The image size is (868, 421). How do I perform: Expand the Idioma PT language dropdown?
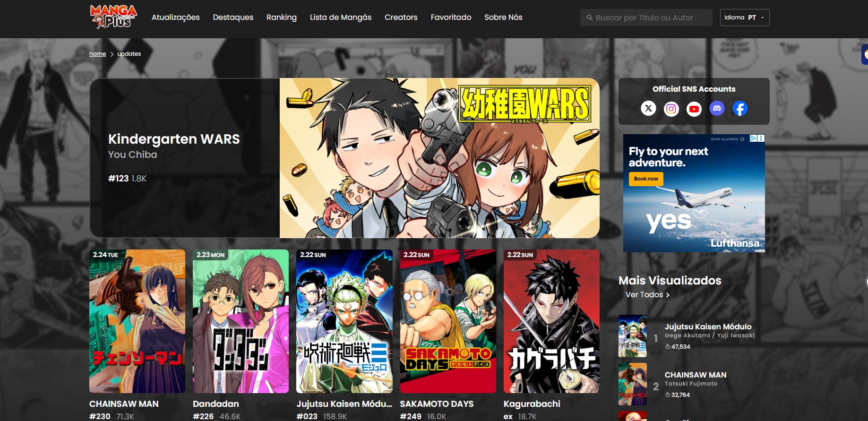(x=744, y=17)
